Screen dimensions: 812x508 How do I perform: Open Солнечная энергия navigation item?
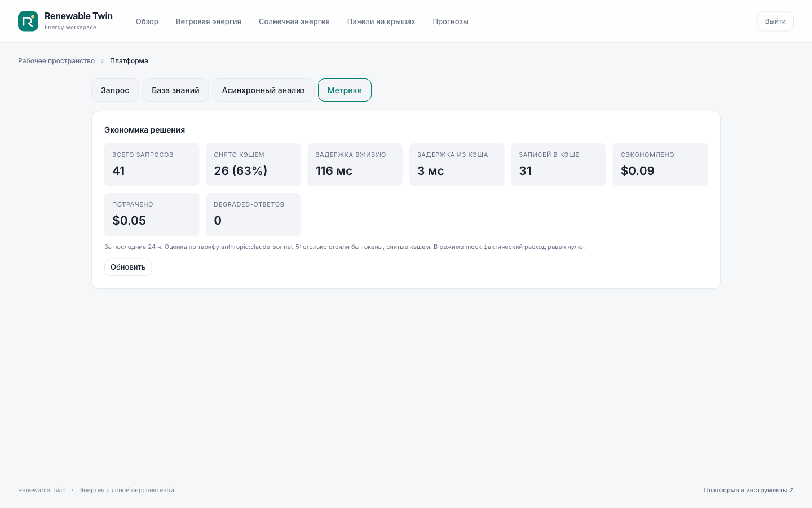point(294,21)
